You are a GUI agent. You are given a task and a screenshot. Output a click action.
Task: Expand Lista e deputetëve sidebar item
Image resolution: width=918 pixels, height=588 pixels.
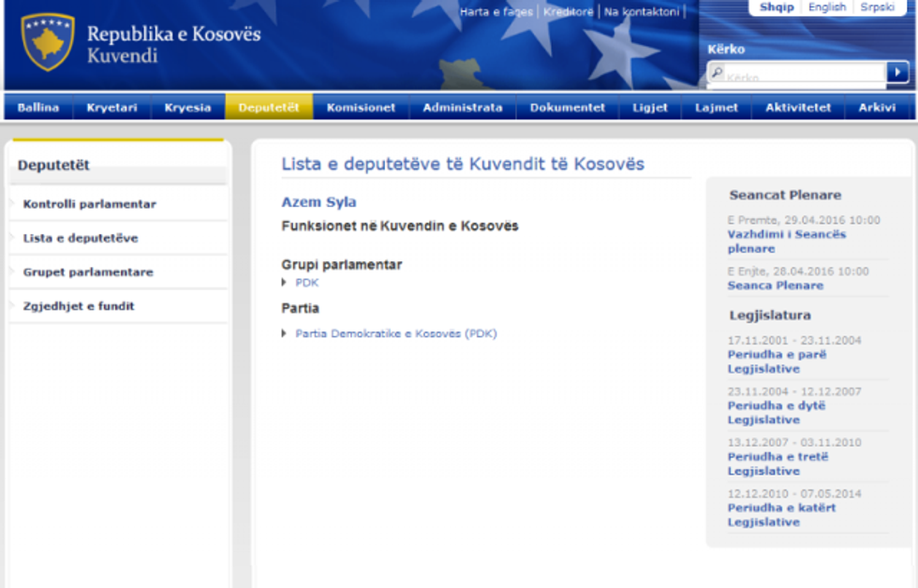81,238
